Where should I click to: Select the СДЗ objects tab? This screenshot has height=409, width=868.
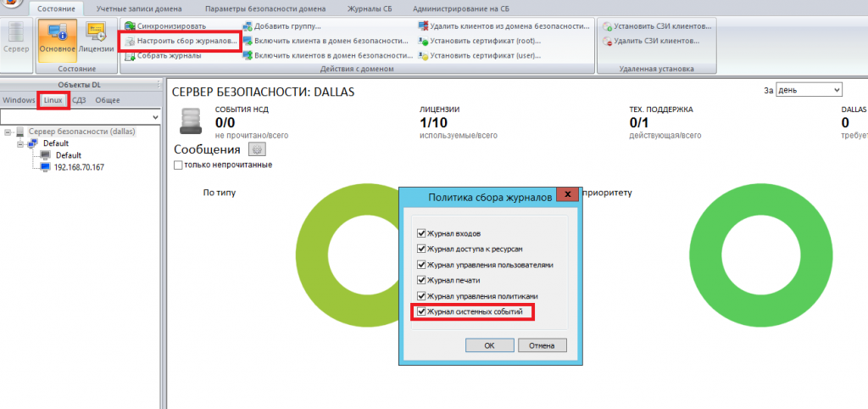pyautogui.click(x=79, y=100)
